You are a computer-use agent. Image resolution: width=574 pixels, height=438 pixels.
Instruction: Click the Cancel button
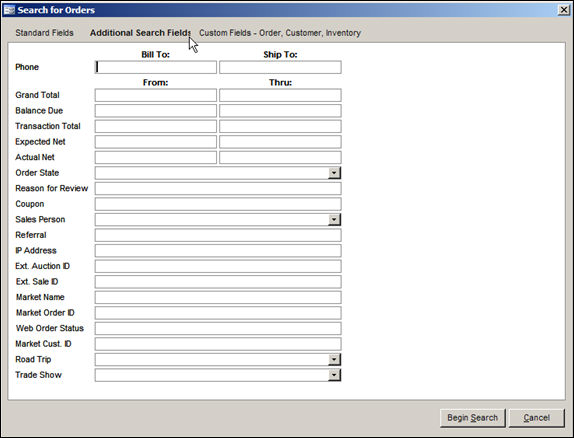537,418
